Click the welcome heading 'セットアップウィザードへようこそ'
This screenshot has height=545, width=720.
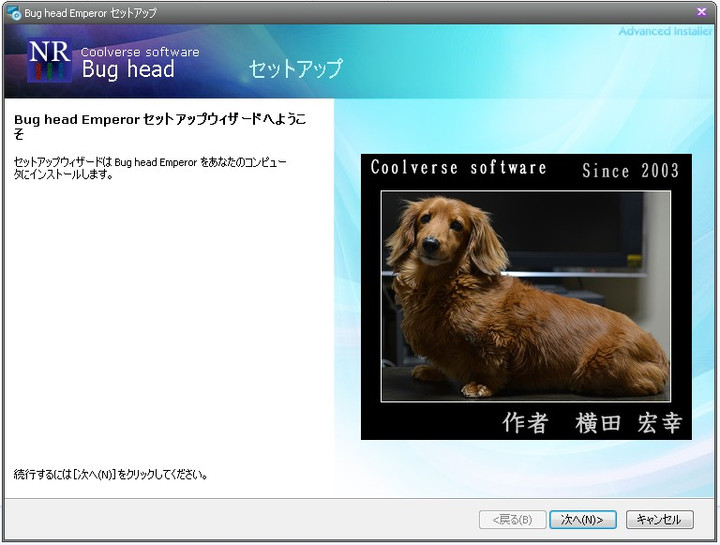coord(160,126)
